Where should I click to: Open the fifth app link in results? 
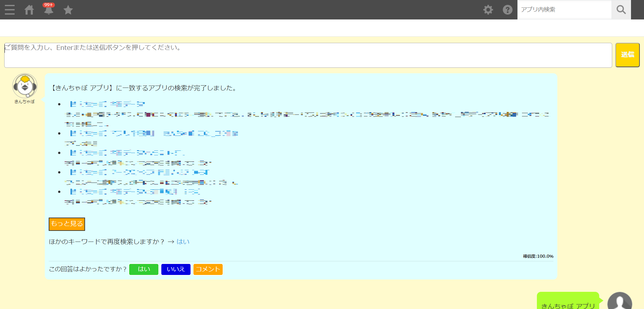click(x=135, y=192)
